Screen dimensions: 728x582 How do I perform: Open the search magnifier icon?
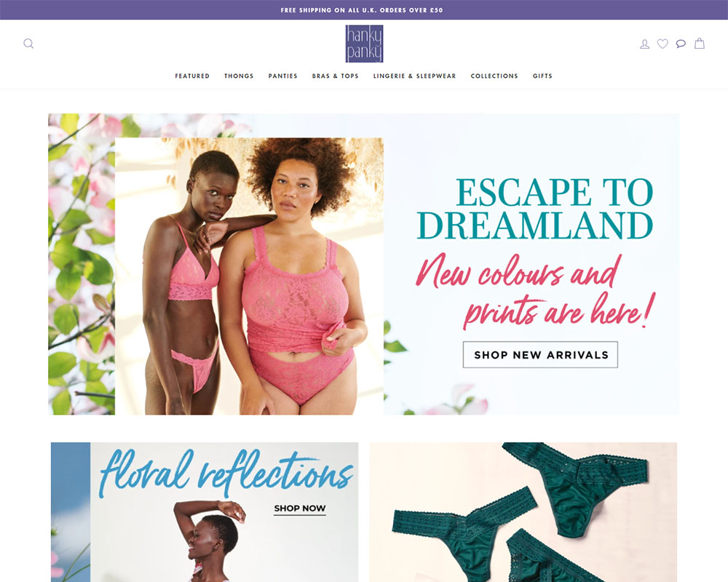point(28,44)
